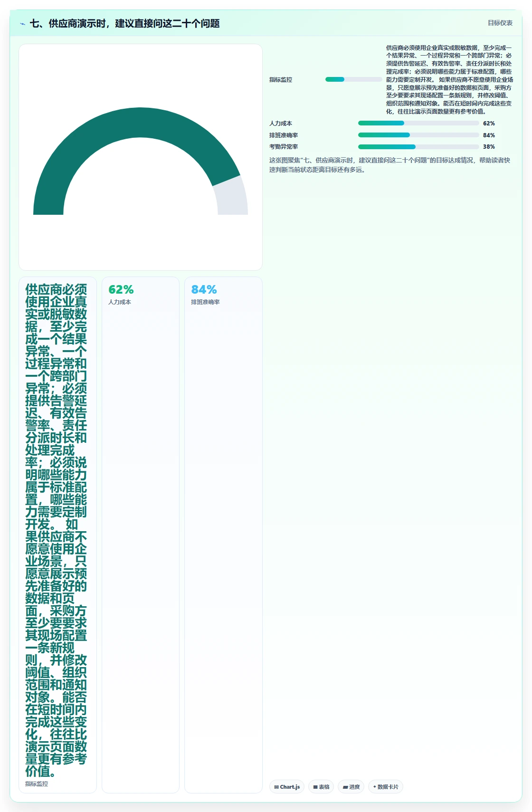Click the 考勤异常率 row label
The width and height of the screenshot is (532, 812).
pos(284,147)
